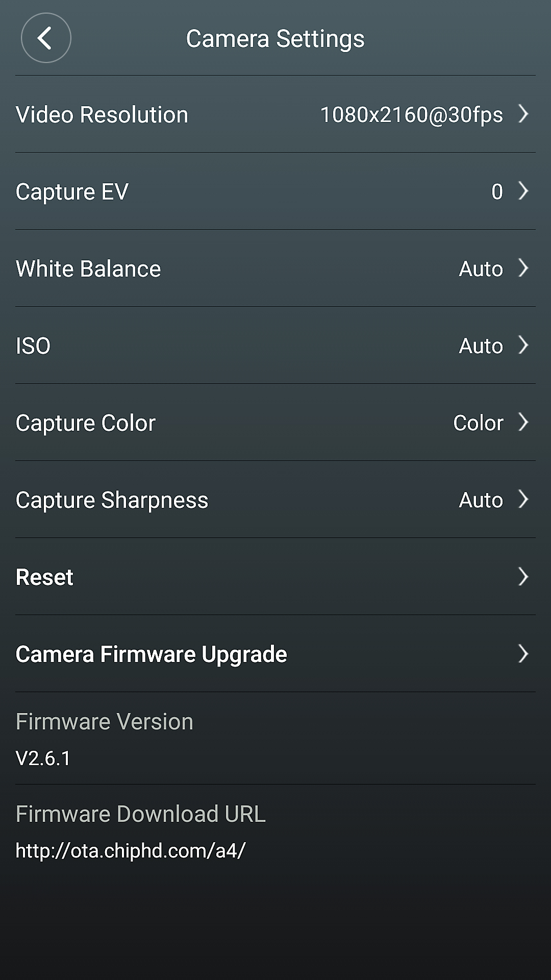The image size is (551, 980).
Task: Expand White Balance chevron arrow
Action: tap(523, 268)
